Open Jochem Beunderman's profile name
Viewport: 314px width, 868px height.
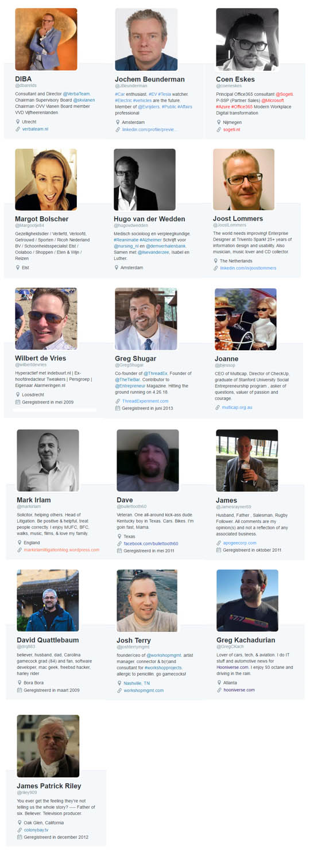tap(150, 79)
